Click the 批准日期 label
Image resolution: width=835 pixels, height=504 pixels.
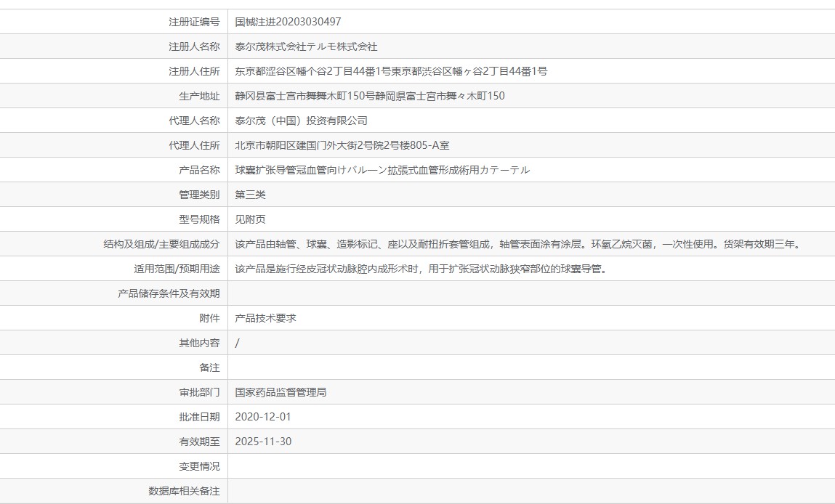[199, 418]
